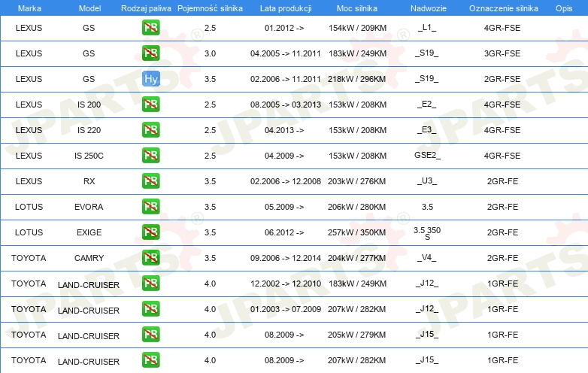
Task: Click the petrol icon in the IS 220 row
Action: click(150, 130)
